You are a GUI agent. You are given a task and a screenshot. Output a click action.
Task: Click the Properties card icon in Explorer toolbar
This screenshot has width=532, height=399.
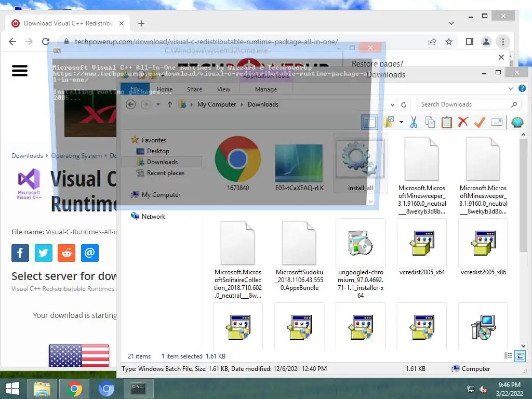point(496,122)
